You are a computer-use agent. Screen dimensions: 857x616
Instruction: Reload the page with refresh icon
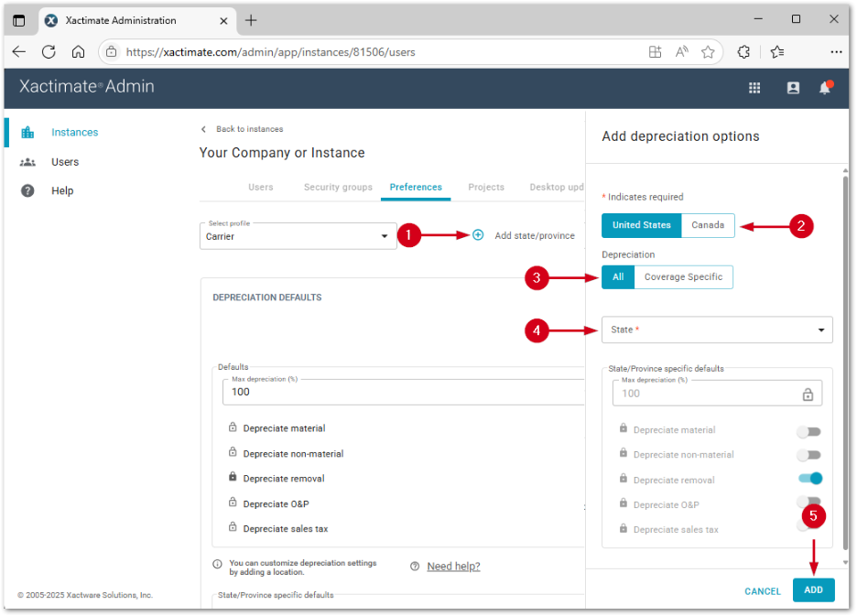coord(49,52)
